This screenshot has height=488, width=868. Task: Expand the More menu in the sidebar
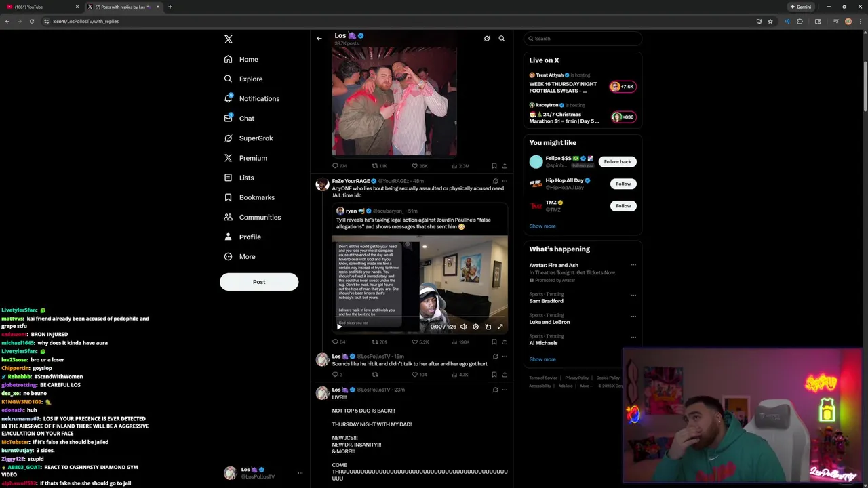[x=239, y=256]
